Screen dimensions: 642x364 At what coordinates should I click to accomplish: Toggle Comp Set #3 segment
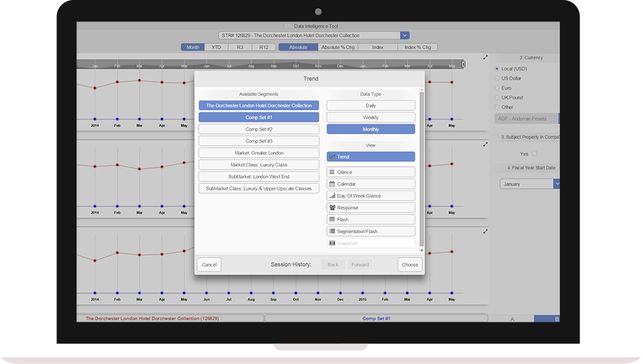coord(259,141)
